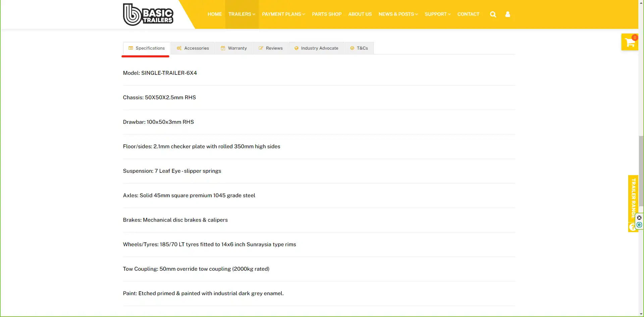Switch to the Specifications tab
The width and height of the screenshot is (644, 317).
(146, 48)
